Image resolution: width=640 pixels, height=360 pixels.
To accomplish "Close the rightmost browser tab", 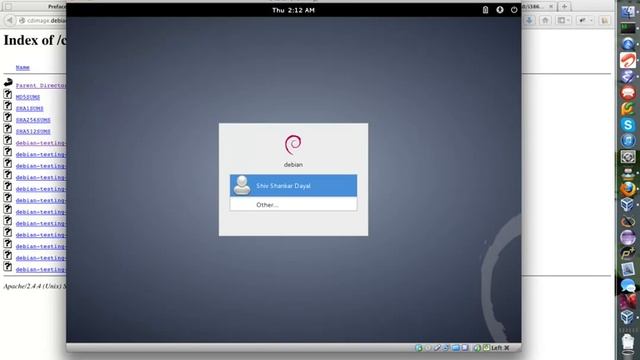I will [x=551, y=6].
